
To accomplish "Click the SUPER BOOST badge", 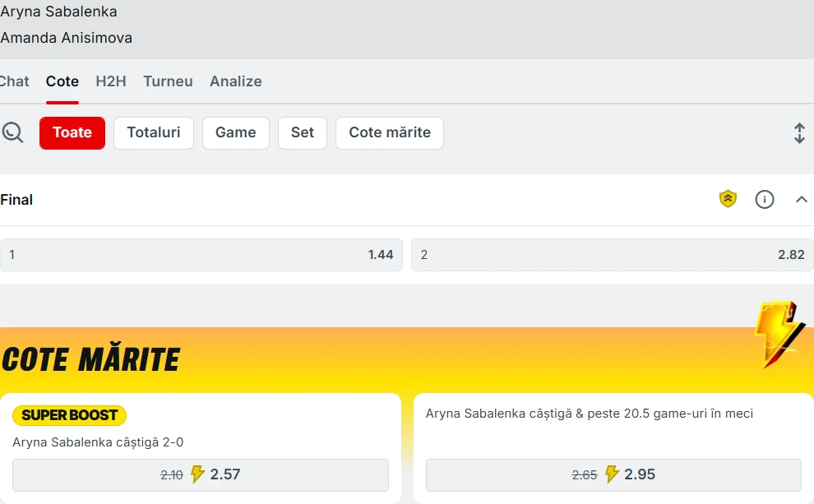I will point(70,415).
